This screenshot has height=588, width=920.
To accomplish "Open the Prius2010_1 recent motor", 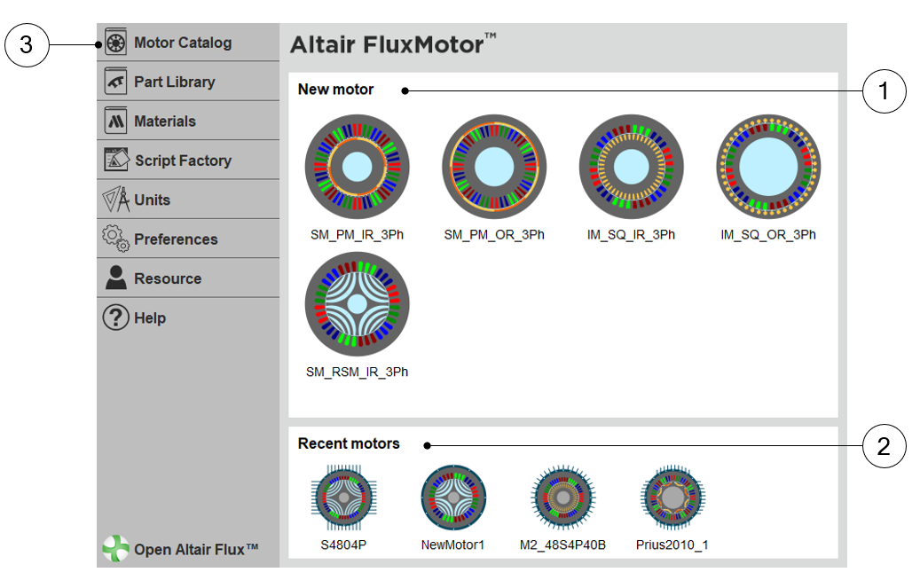I will [x=672, y=498].
